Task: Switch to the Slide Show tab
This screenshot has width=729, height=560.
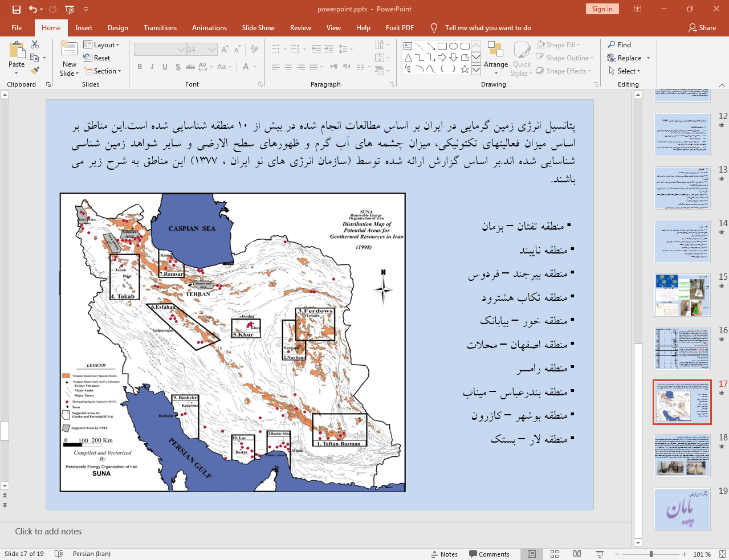Action: pyautogui.click(x=258, y=27)
